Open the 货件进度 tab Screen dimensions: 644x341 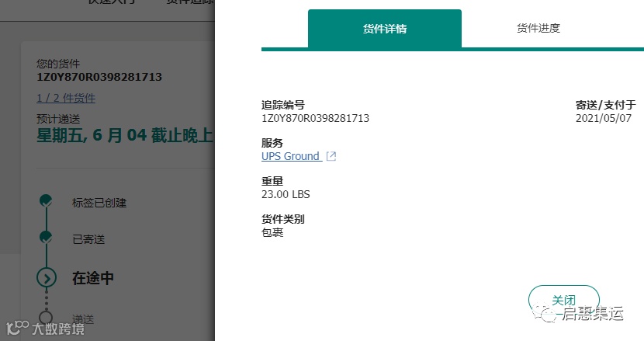[x=538, y=29]
